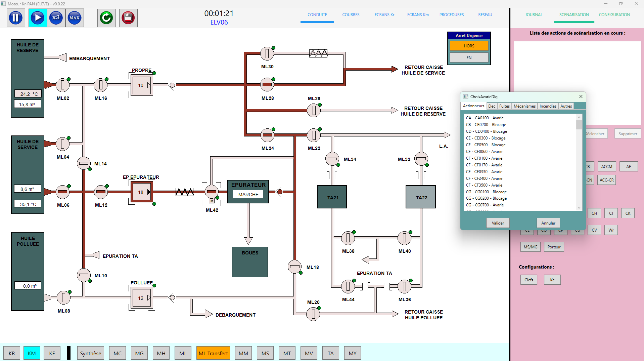The image size is (644, 361).
Task: Click the green reset arrow icon
Action: (106, 18)
